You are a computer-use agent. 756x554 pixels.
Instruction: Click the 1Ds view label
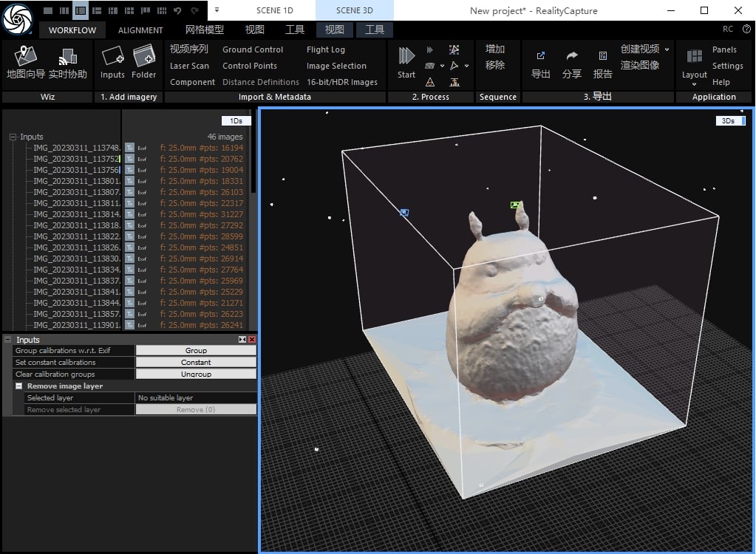coord(236,121)
